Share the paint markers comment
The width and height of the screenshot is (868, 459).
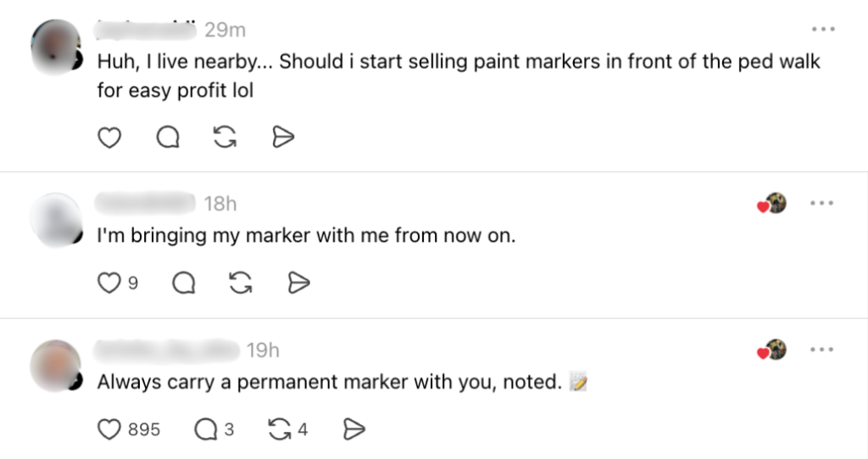pos(283,137)
